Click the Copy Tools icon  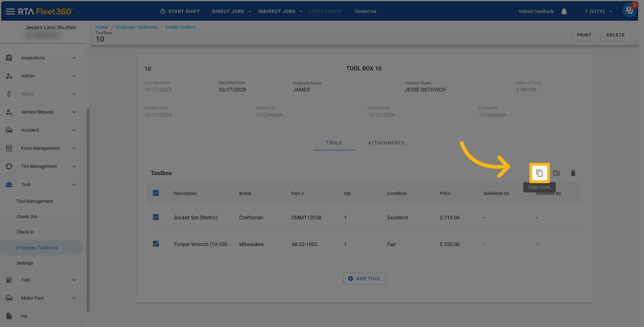(539, 173)
